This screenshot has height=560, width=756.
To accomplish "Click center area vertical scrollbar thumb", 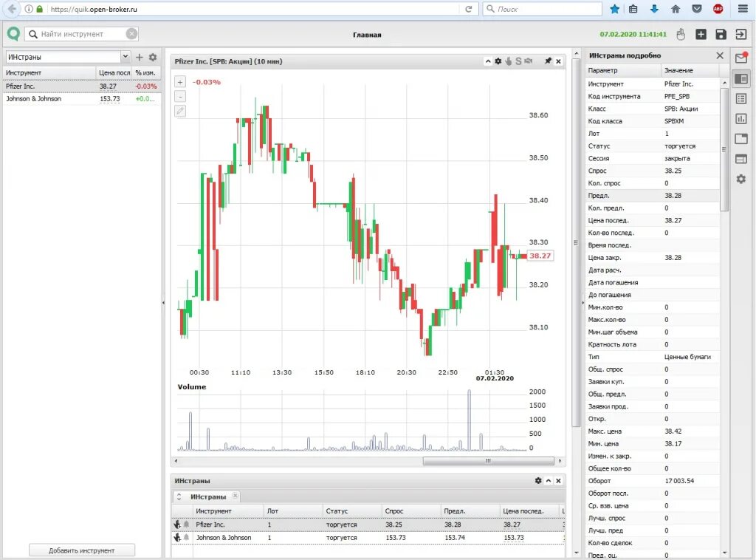I will [x=576, y=242].
